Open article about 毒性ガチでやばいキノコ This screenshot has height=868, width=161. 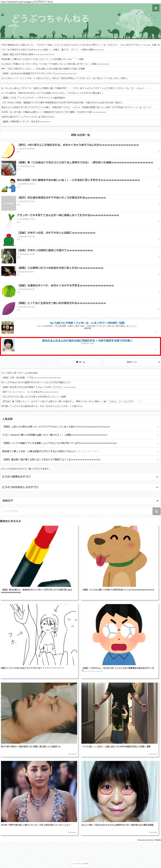(x=62, y=197)
